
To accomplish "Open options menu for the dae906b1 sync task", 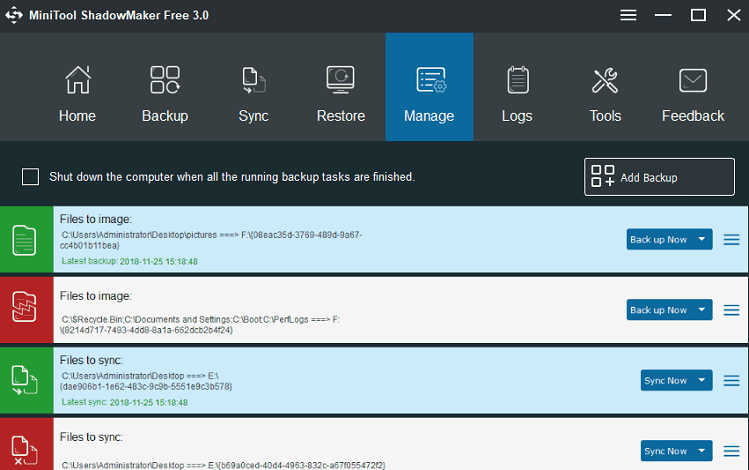I will coord(731,381).
